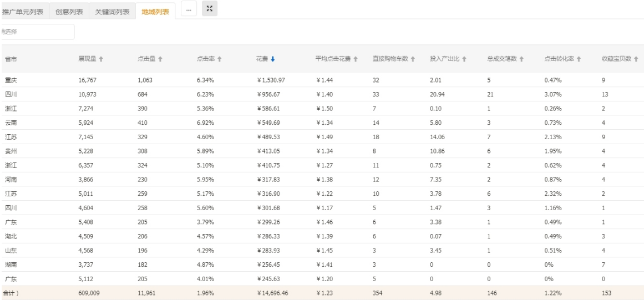Sort by 平均点击花费 arrow icon

click(356, 59)
